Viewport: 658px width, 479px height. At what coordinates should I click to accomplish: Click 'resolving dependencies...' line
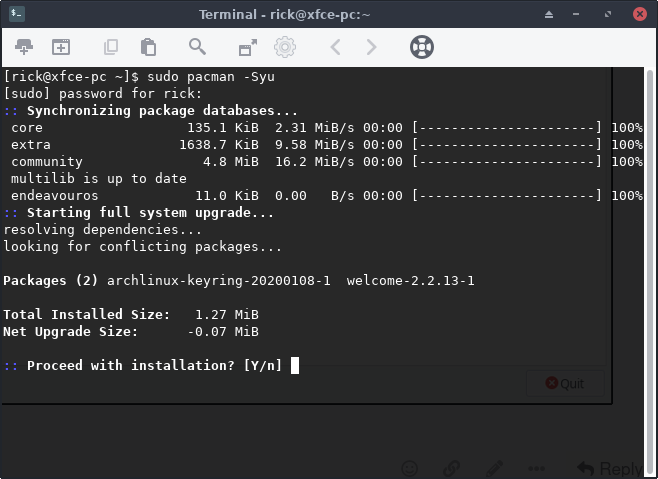point(103,230)
